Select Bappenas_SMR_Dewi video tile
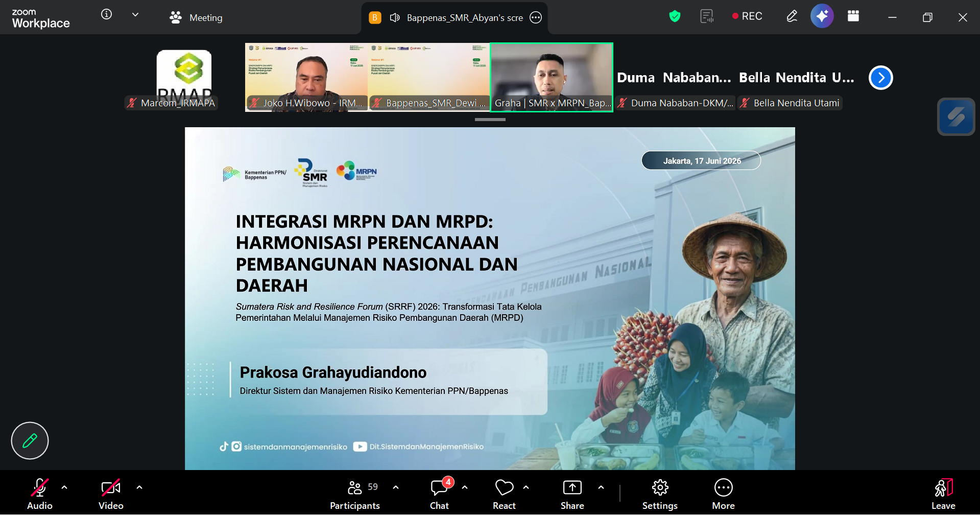Image resolution: width=980 pixels, height=515 pixels. [429, 77]
